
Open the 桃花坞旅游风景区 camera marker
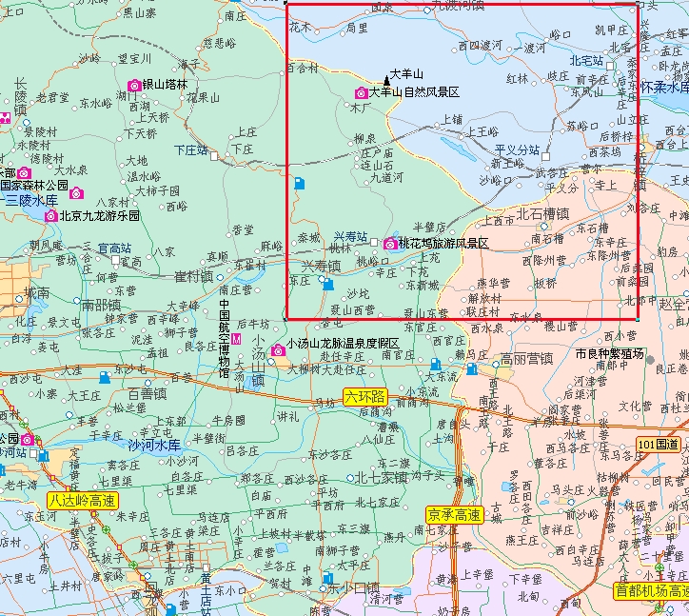point(388,245)
